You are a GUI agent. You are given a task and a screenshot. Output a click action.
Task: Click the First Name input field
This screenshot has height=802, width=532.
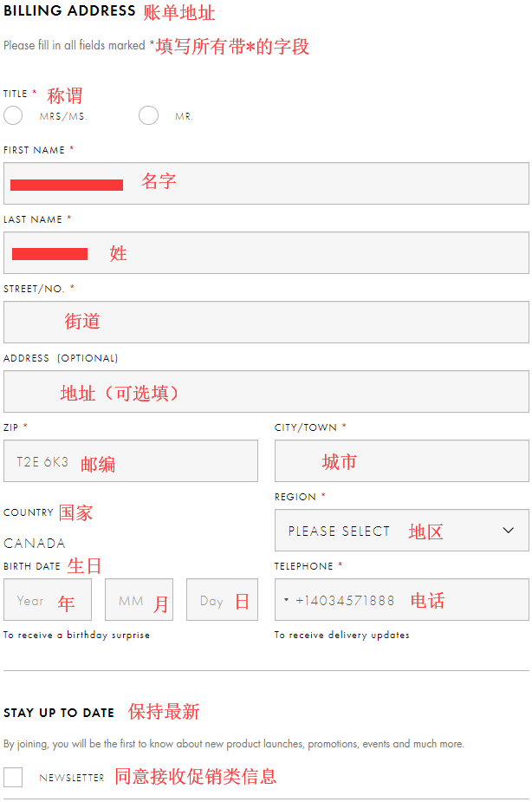(x=266, y=184)
